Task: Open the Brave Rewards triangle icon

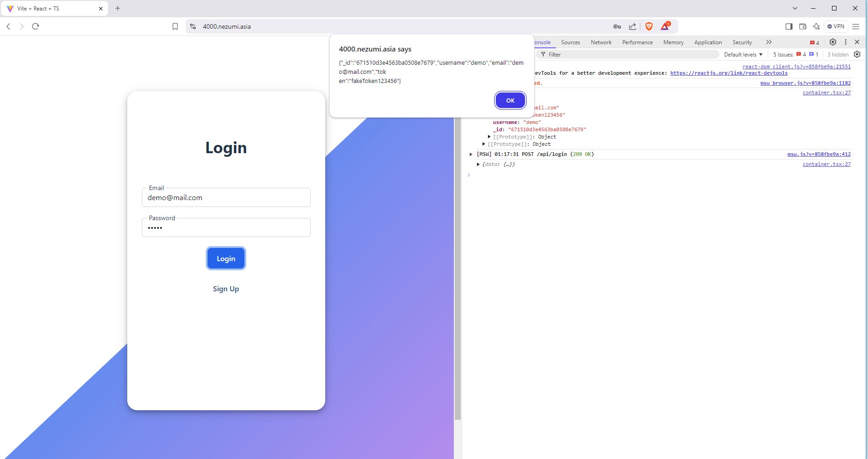Action: (665, 26)
